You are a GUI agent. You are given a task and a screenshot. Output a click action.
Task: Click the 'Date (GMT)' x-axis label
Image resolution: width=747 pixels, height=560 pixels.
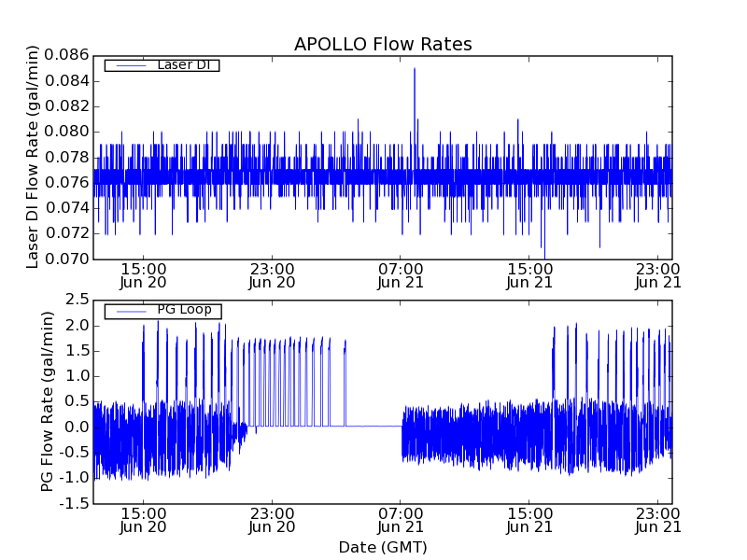tap(383, 547)
